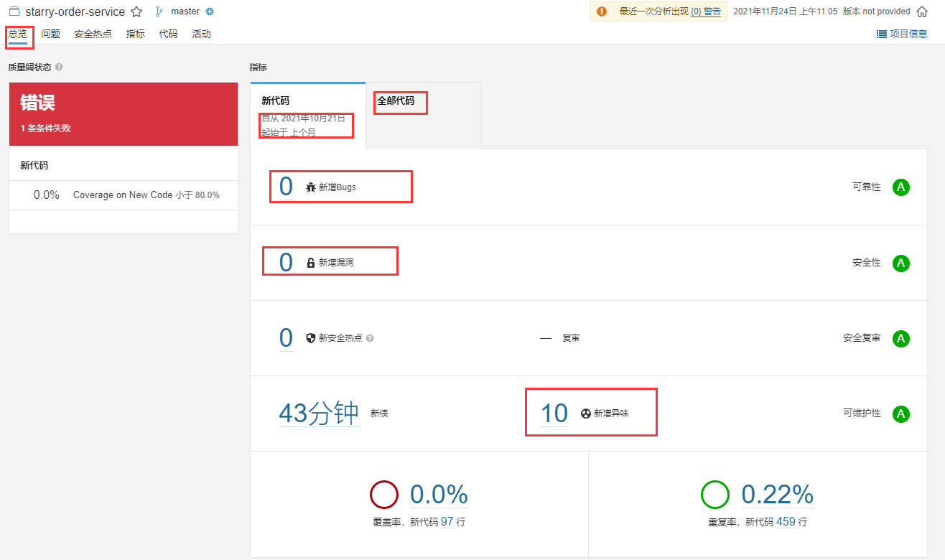The width and height of the screenshot is (945, 560).
Task: Click the shield icon beside 新安全热点
Action: coord(311,338)
